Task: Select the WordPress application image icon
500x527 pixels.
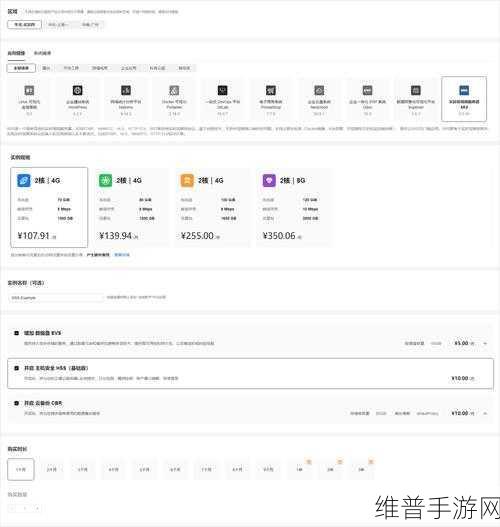Action: 78,90
